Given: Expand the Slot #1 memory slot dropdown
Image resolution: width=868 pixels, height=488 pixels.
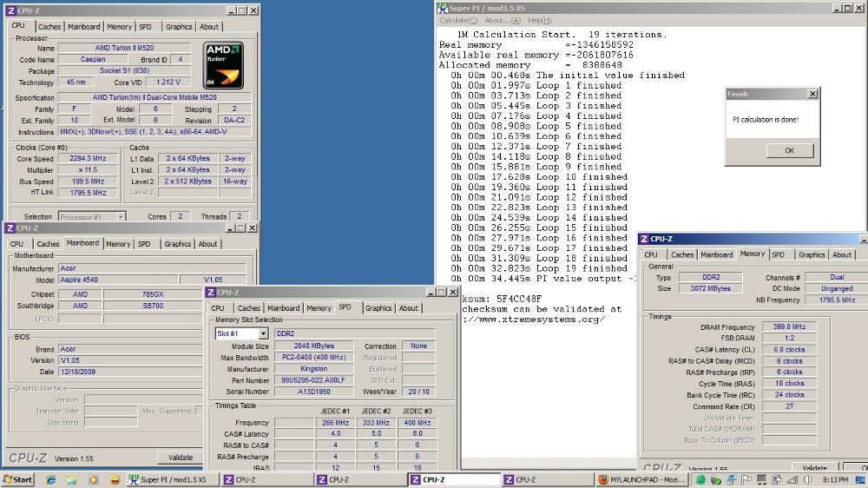Looking at the screenshot, I should click(x=263, y=333).
